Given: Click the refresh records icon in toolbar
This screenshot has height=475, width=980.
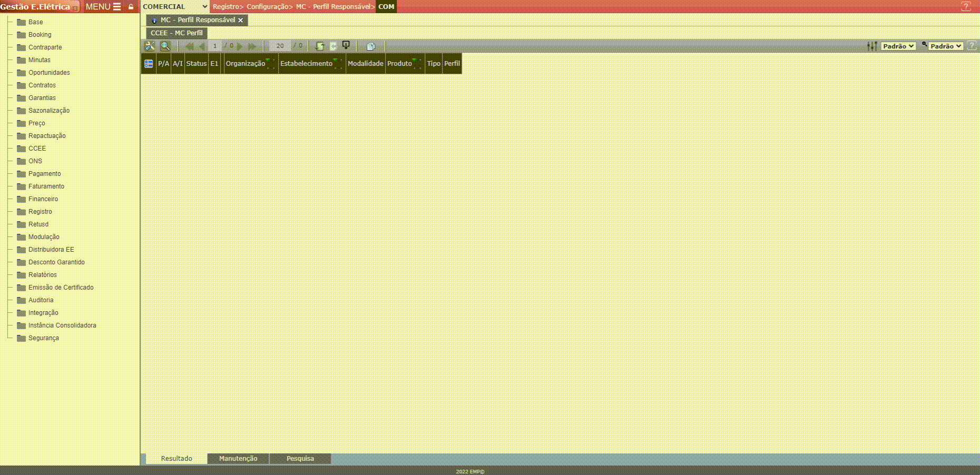Looking at the screenshot, I should coord(319,46).
